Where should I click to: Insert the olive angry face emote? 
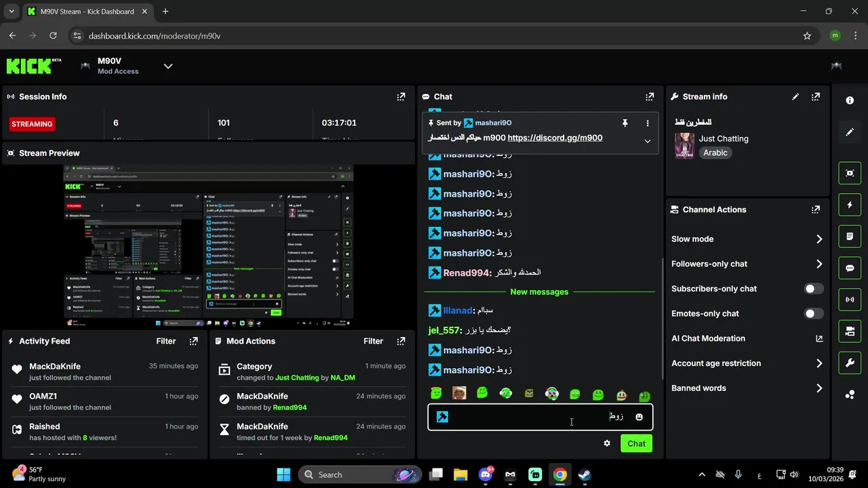click(529, 393)
